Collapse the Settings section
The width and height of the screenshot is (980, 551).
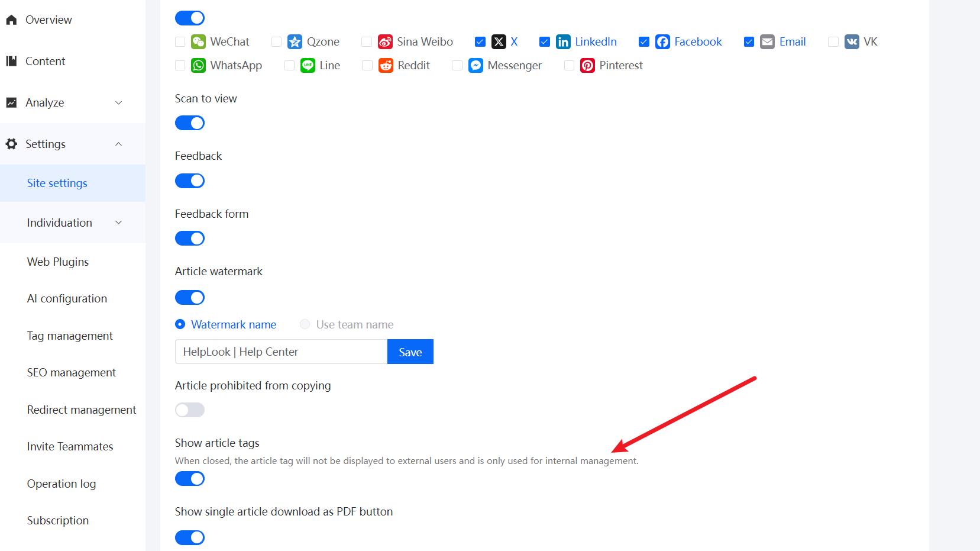click(x=118, y=144)
